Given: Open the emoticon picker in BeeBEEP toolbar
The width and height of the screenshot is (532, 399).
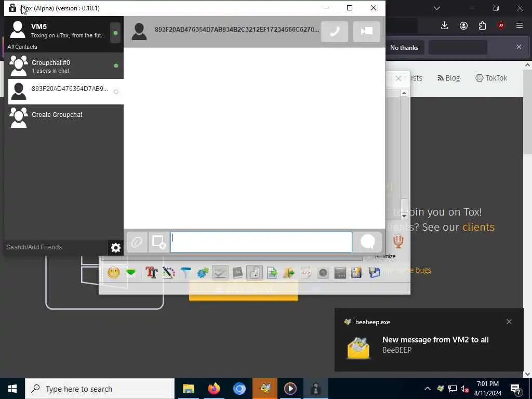Looking at the screenshot, I should pyautogui.click(x=114, y=273).
